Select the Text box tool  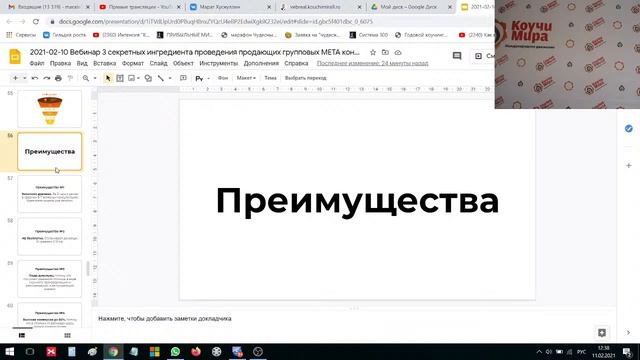click(x=120, y=78)
